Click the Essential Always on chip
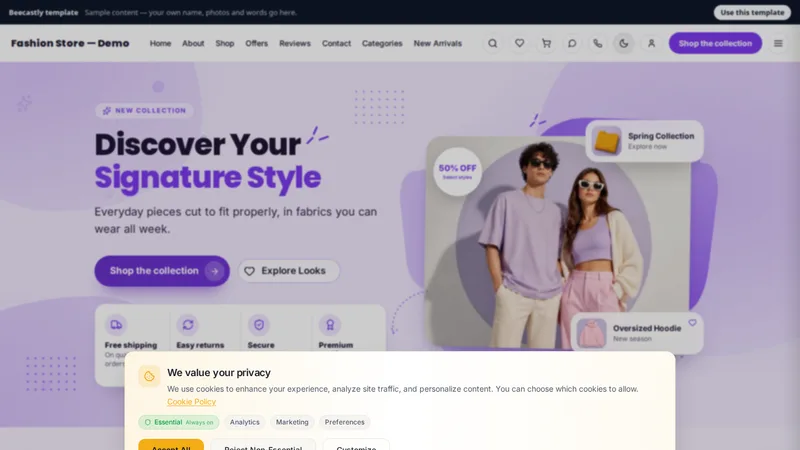Viewport: 800px width, 450px height. [179, 422]
